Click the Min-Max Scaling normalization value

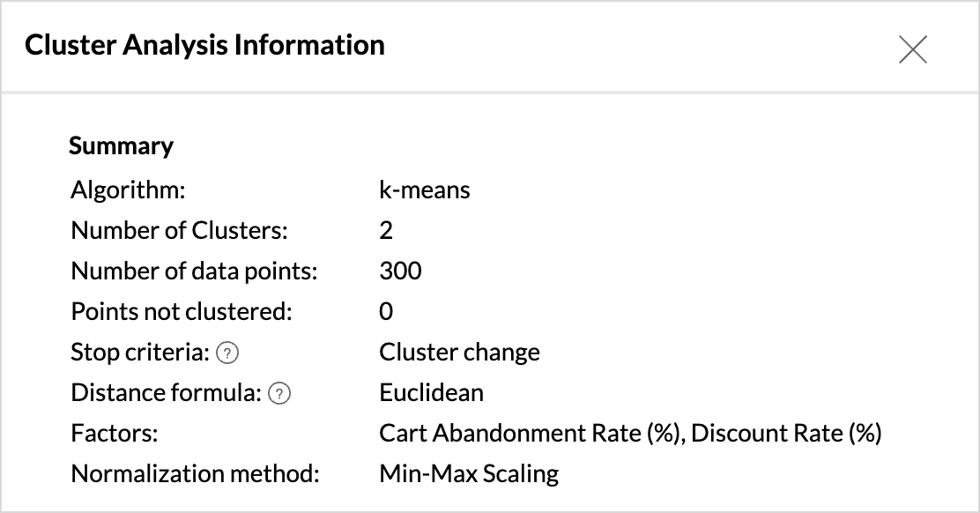(x=469, y=473)
